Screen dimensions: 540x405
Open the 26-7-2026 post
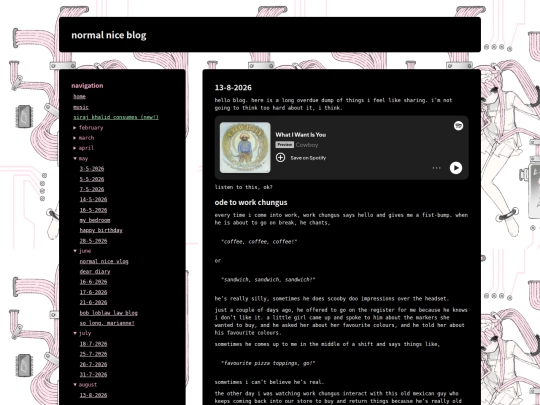point(93,364)
